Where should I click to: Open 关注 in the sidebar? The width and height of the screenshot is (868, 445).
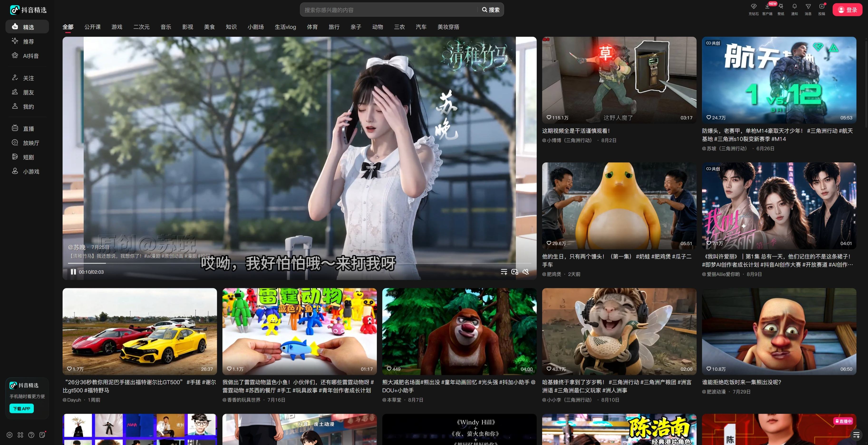click(27, 78)
